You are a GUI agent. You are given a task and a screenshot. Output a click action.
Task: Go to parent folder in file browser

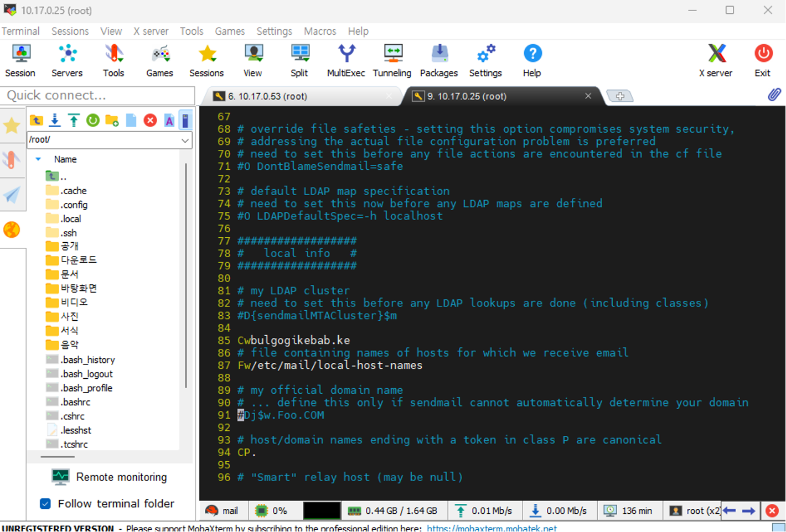(x=37, y=120)
